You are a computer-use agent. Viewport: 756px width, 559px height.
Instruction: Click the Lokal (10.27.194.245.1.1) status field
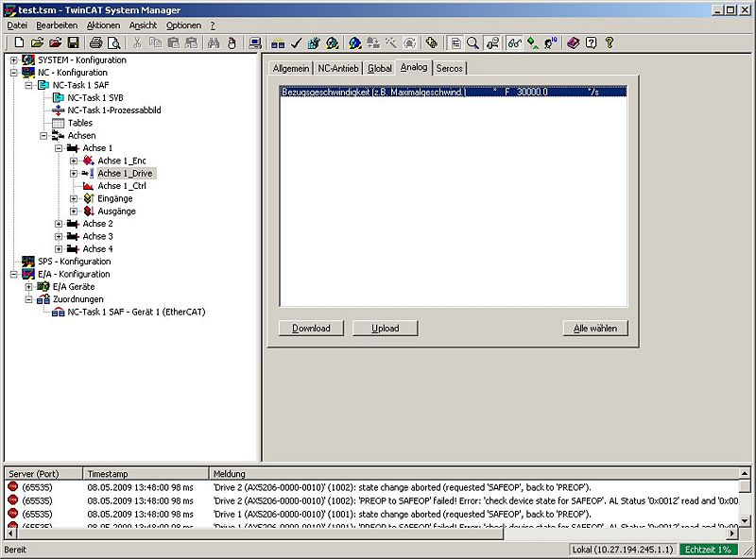point(622,550)
